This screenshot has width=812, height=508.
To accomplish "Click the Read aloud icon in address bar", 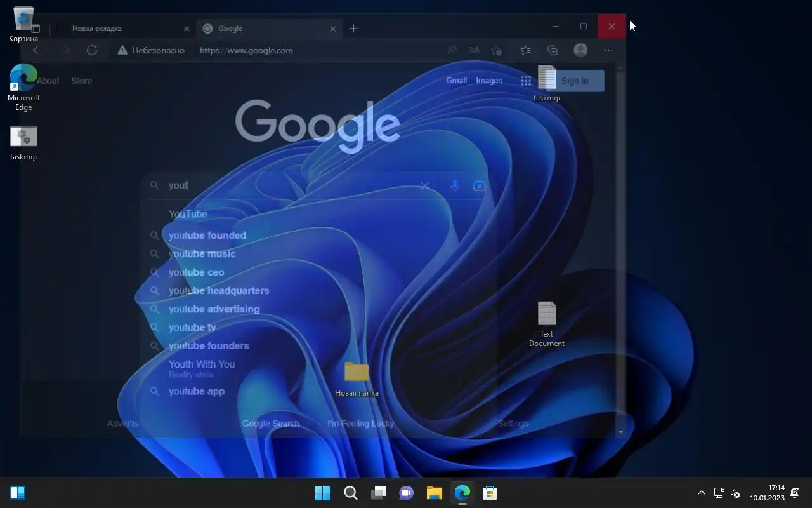I will (452, 50).
